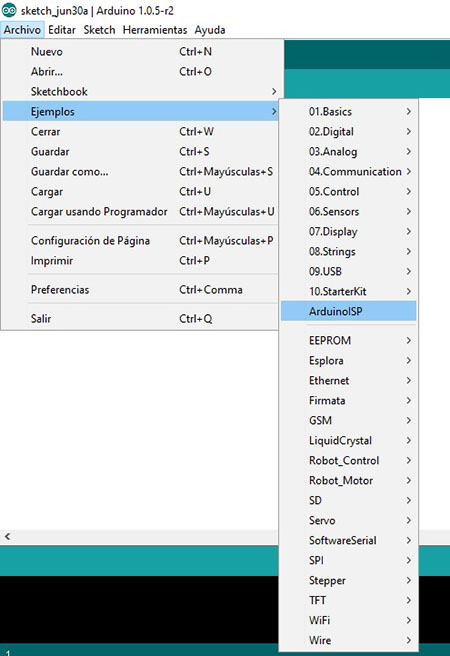Screen dimensions: 450x656
Task: Select Nuevo to create a new sketch
Action: pyautogui.click(x=141, y=52)
